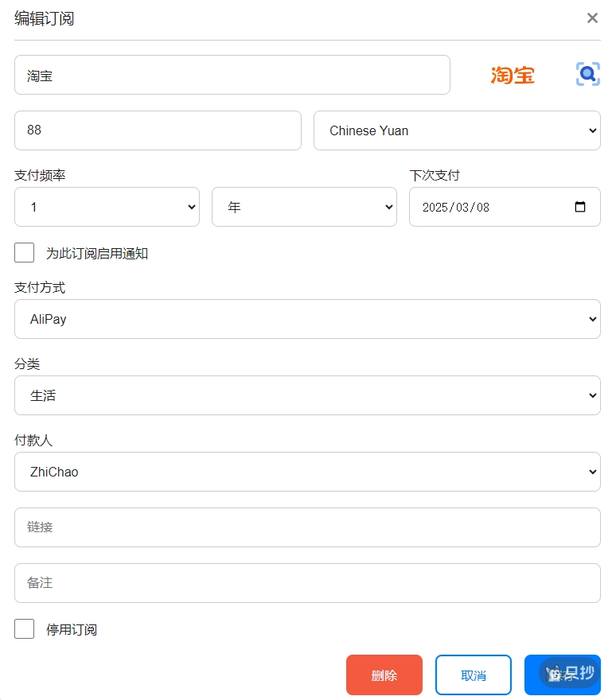Open the AliPay payment method dropdown
This screenshot has height=700, width=612.
pos(307,318)
